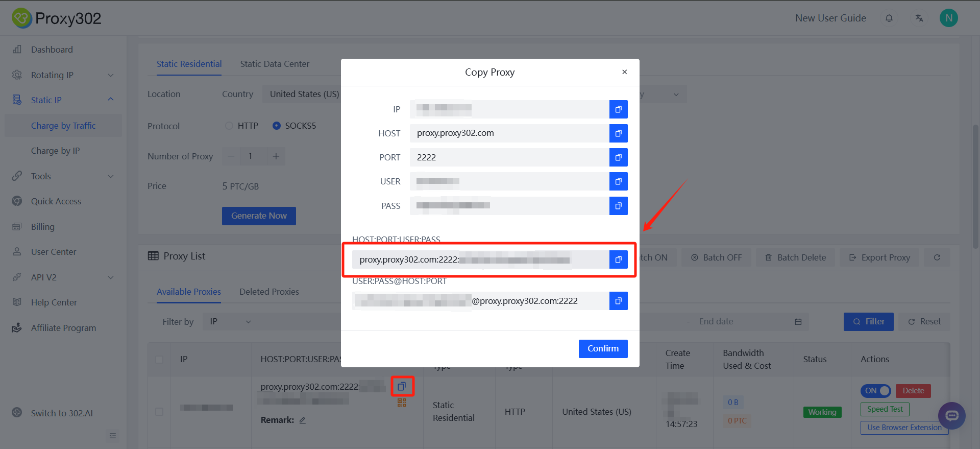Click Use Browser Extension
The image size is (980, 449).
click(x=904, y=428)
